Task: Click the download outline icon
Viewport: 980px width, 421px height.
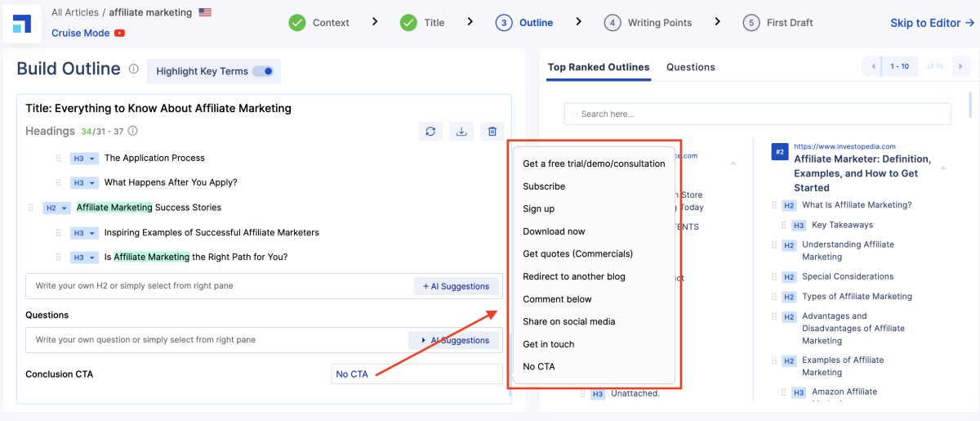Action: [461, 131]
